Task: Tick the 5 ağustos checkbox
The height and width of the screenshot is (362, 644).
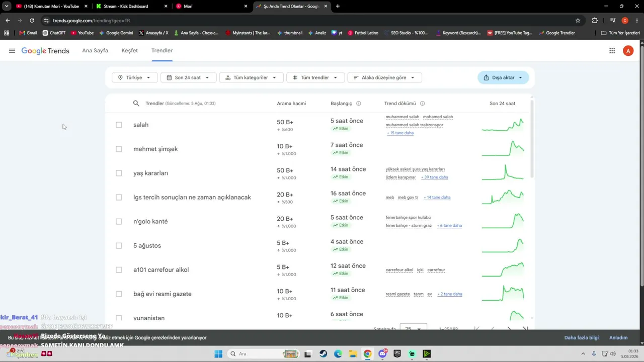Action: coord(119,245)
